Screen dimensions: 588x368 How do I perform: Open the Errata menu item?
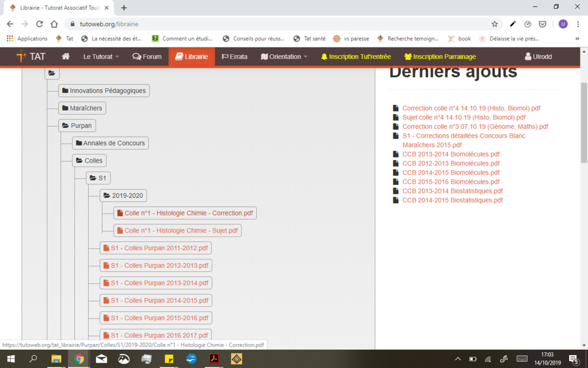click(235, 57)
